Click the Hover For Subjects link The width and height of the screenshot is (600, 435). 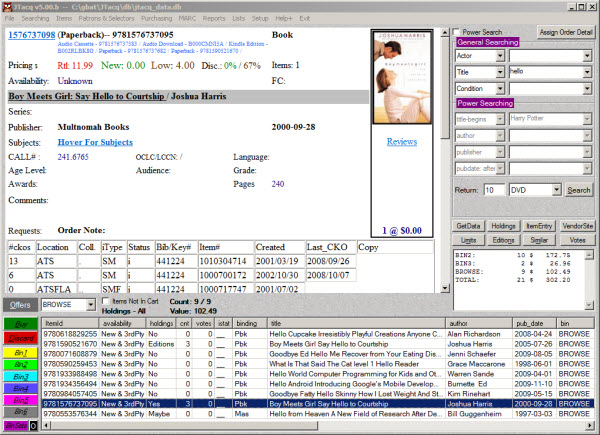95,142
